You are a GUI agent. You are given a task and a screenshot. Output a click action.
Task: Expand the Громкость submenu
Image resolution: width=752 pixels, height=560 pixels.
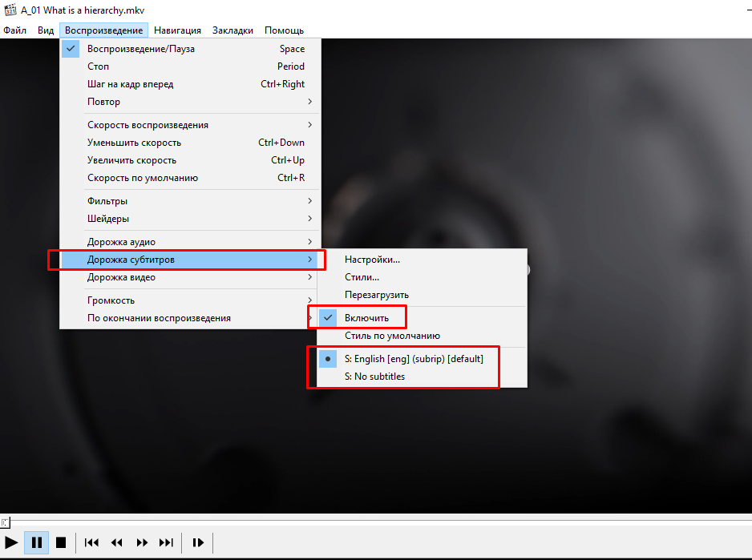pos(190,300)
